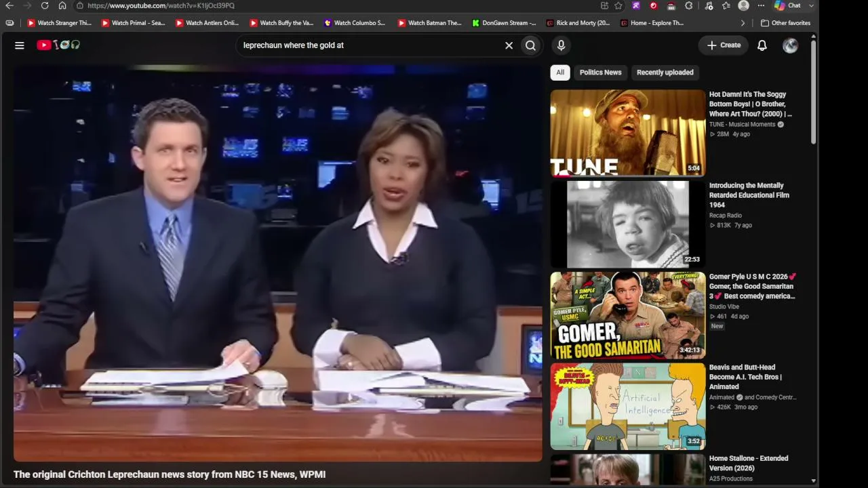Click the Crichton Leprechaun video title

pos(170,474)
